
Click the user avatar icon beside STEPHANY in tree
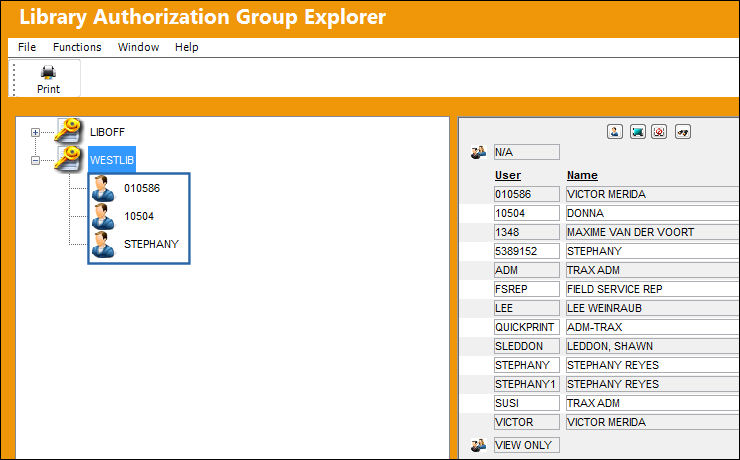[103, 244]
